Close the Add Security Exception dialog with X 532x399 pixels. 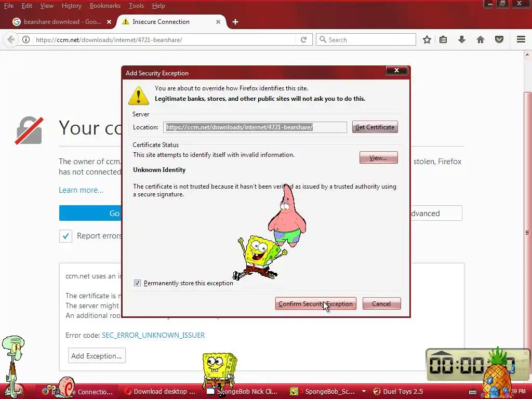(396, 70)
